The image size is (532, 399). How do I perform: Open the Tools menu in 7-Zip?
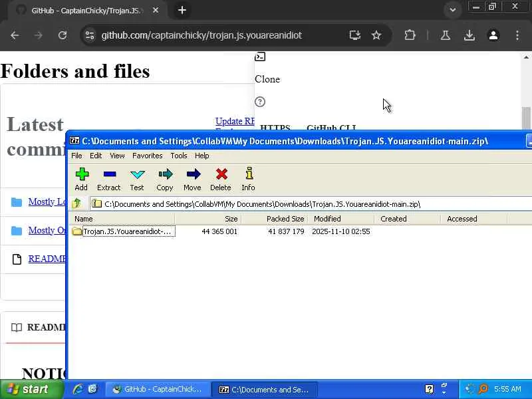tap(179, 156)
